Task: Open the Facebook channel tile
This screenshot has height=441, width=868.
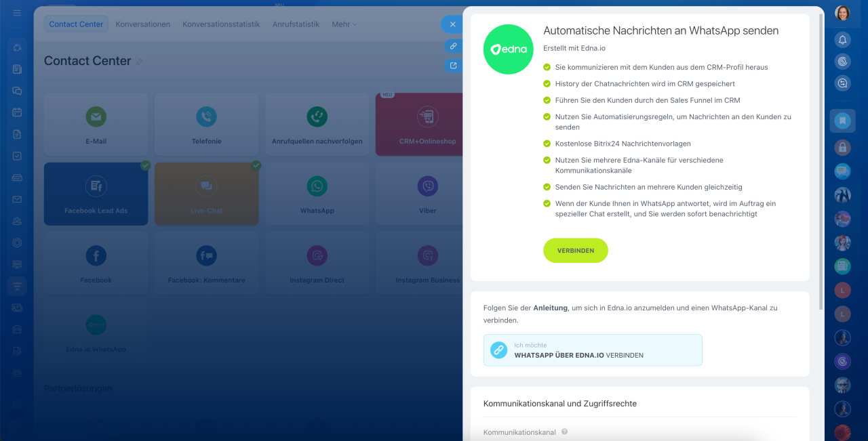Action: pos(96,263)
